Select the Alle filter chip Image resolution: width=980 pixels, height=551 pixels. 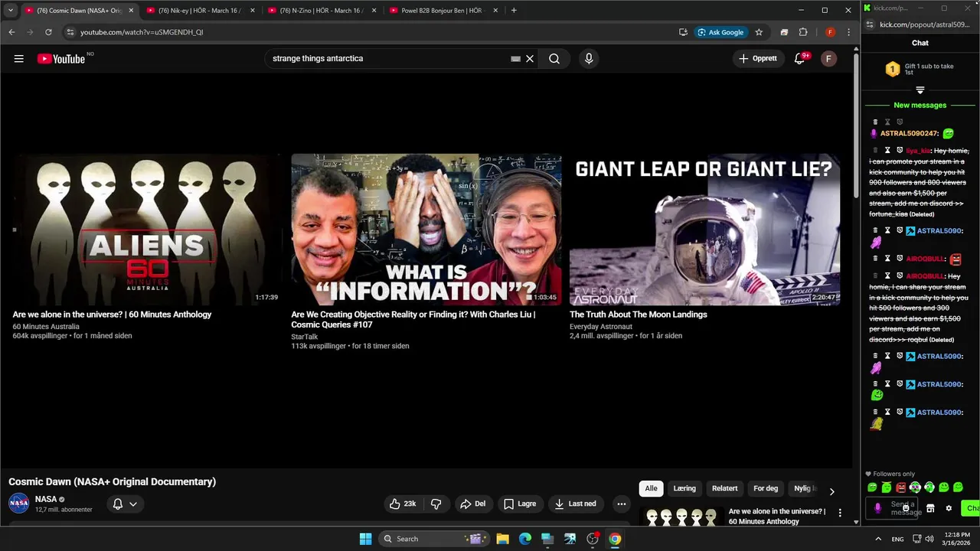[651, 488]
